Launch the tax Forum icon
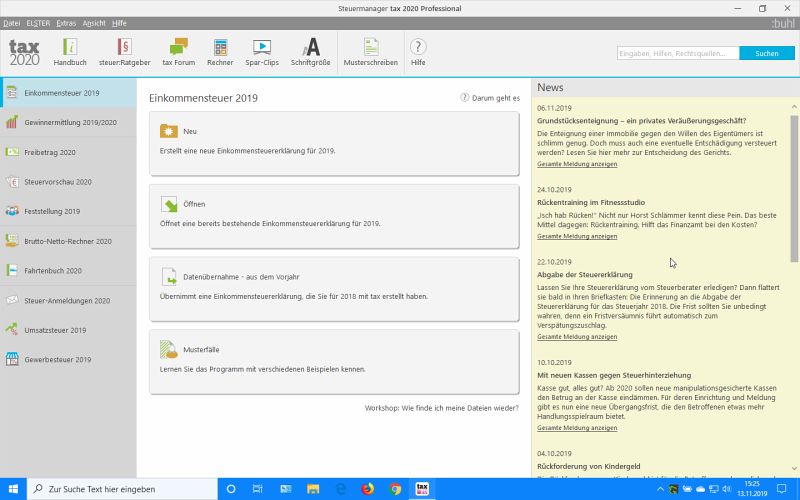 [178, 51]
